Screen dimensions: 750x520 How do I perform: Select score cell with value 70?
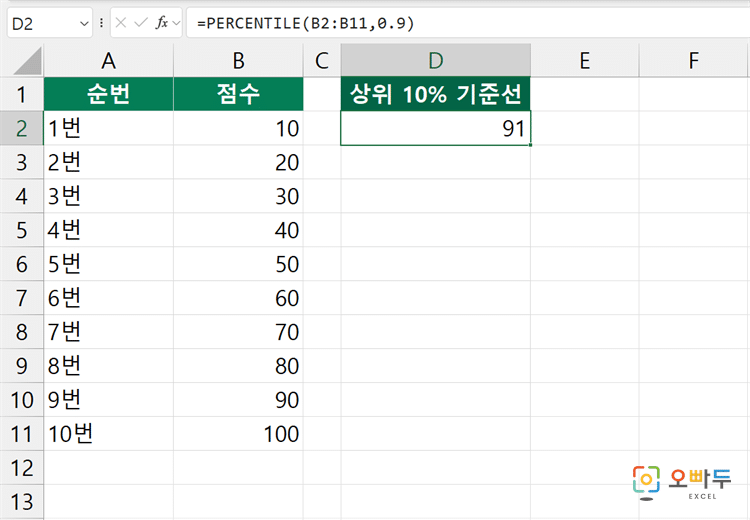pos(238,332)
